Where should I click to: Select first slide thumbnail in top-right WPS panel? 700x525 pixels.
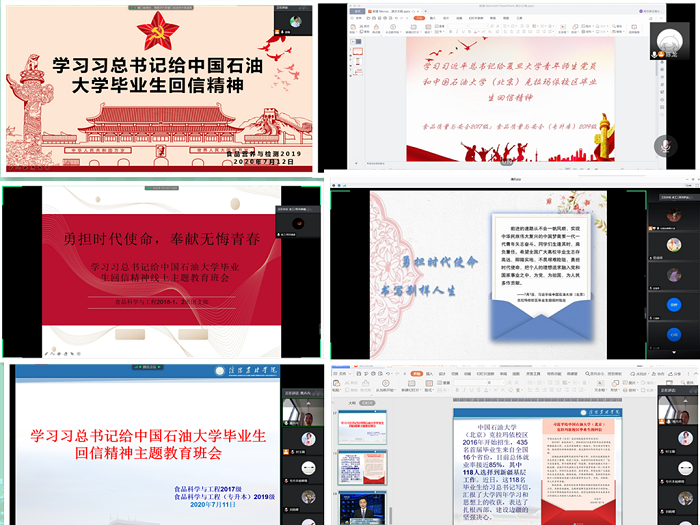point(357,51)
